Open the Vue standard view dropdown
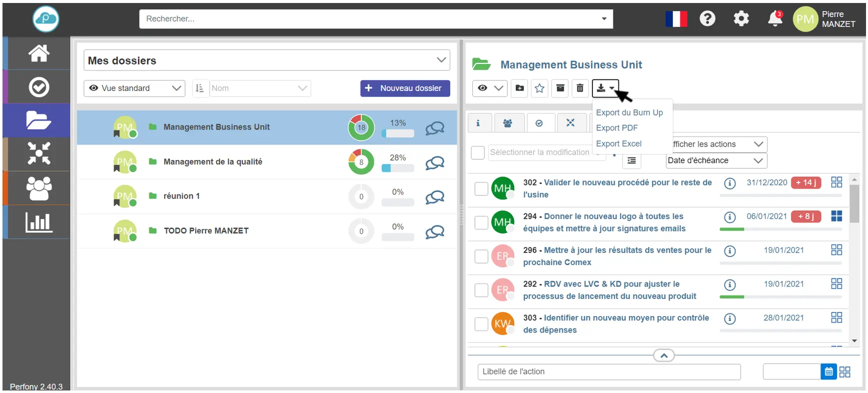The height and width of the screenshot is (393, 868). tap(134, 88)
